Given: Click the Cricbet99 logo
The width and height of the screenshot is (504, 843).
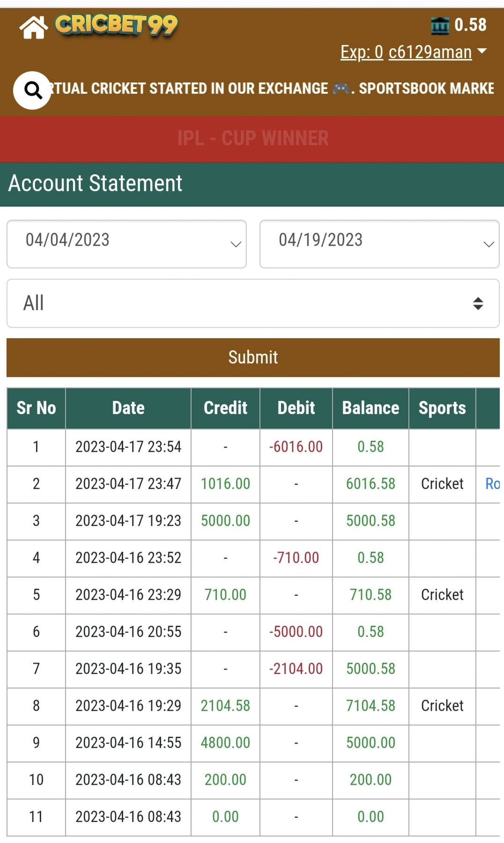Looking at the screenshot, I should tap(116, 25).
